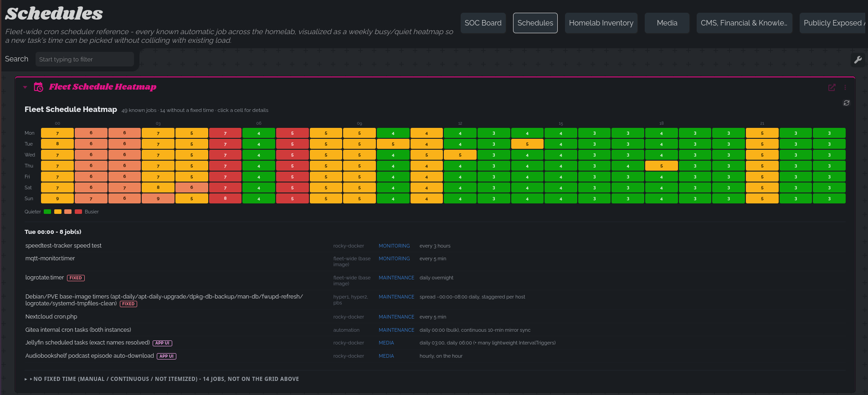Click the 'every 3 hours' schedule text

(x=435, y=246)
